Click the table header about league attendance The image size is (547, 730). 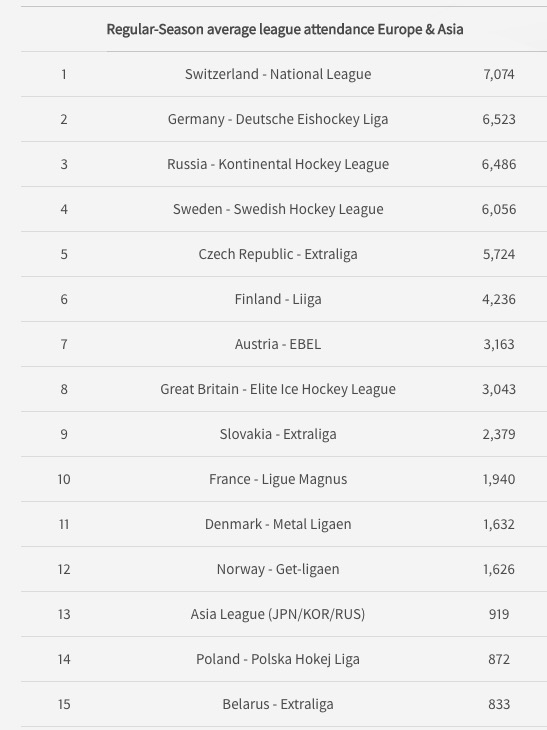click(x=284, y=29)
